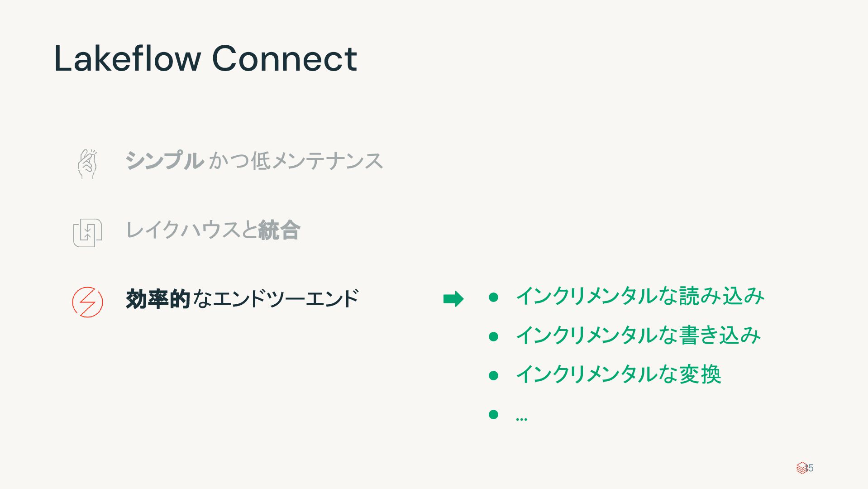Click the text レイクハウスと
This screenshot has width=868, height=489.
coord(191,230)
